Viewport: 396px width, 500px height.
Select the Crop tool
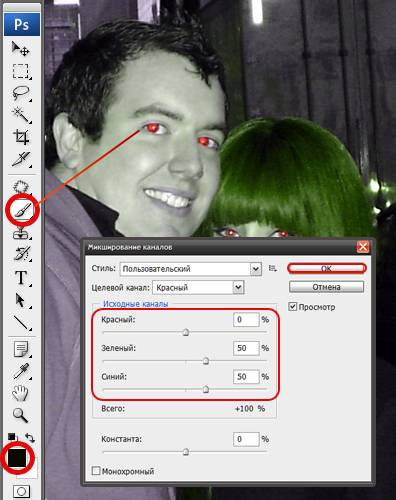point(21,137)
